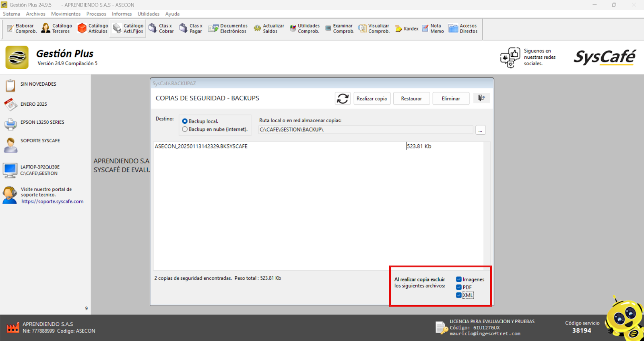Open the Procesos menu
This screenshot has width=644, height=341.
tap(96, 14)
